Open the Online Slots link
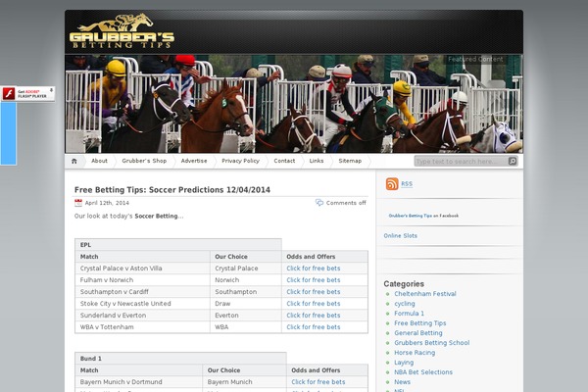This screenshot has height=392, width=588. tap(400, 236)
